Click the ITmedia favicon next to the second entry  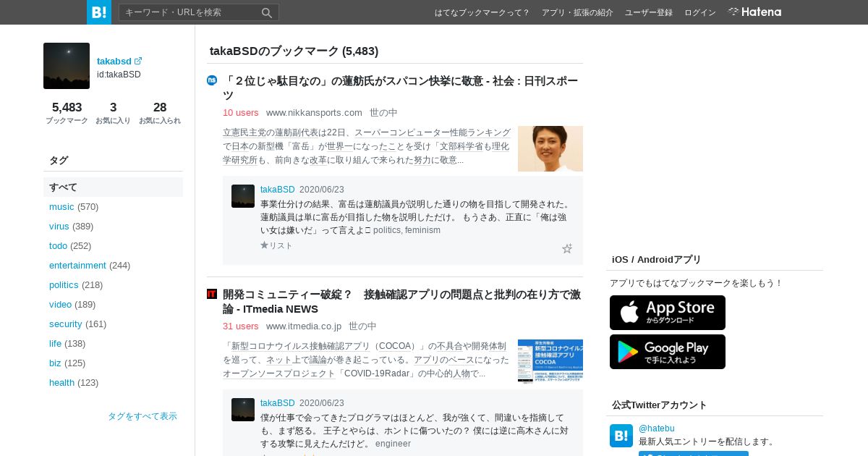[212, 294]
